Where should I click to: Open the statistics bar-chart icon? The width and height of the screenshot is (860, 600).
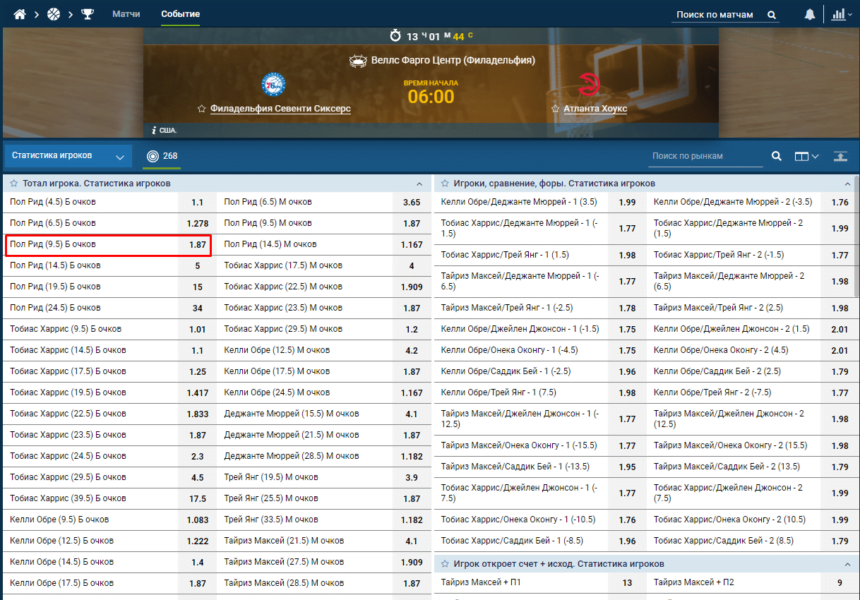pyautogui.click(x=838, y=15)
